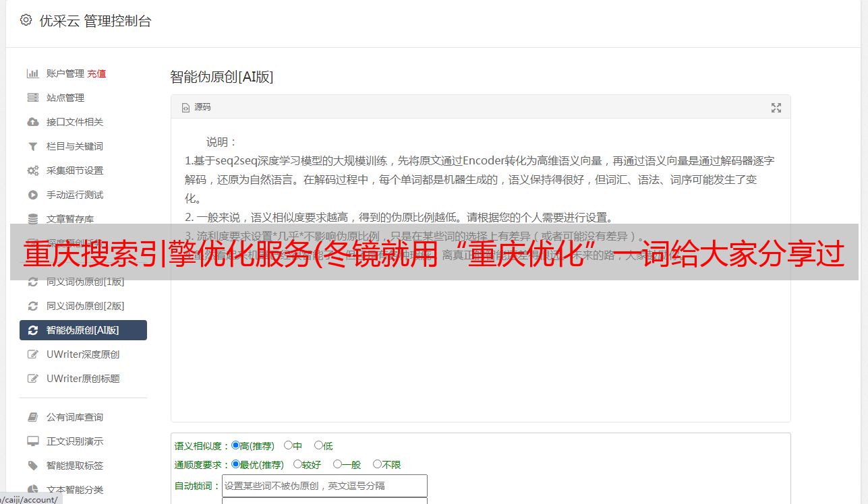This screenshot has width=868, height=504.
Task: Click the edit icon for UWriter原创标题
Action: (32, 379)
